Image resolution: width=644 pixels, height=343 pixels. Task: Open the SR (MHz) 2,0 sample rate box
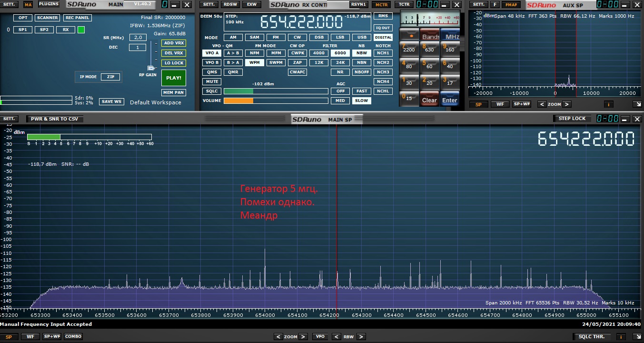pyautogui.click(x=138, y=37)
